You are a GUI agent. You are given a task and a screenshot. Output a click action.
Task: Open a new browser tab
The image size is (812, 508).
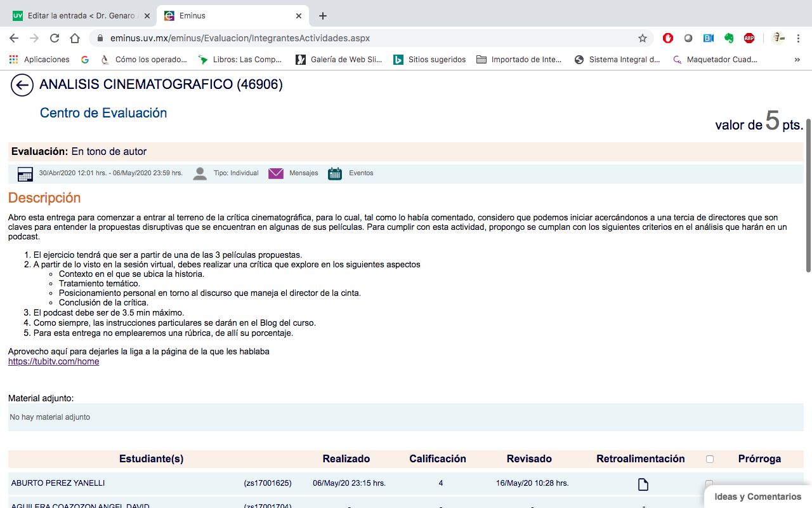(x=323, y=16)
